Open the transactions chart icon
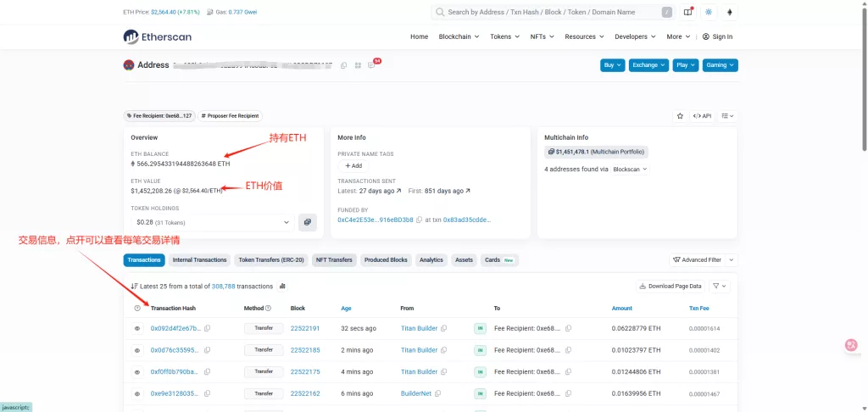This screenshot has height=412, width=868. pos(282,287)
